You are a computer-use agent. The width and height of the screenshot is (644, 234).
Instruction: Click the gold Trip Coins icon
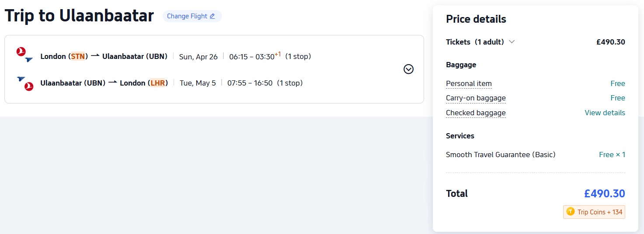570,212
